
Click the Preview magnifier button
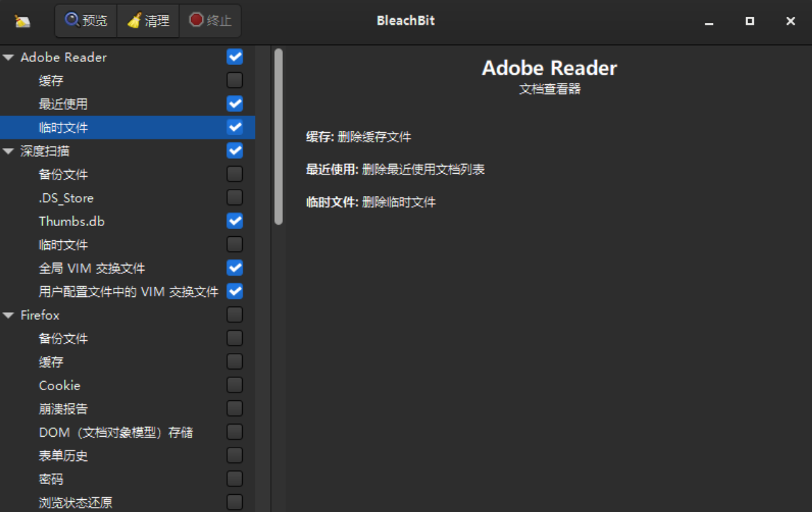[x=86, y=20]
